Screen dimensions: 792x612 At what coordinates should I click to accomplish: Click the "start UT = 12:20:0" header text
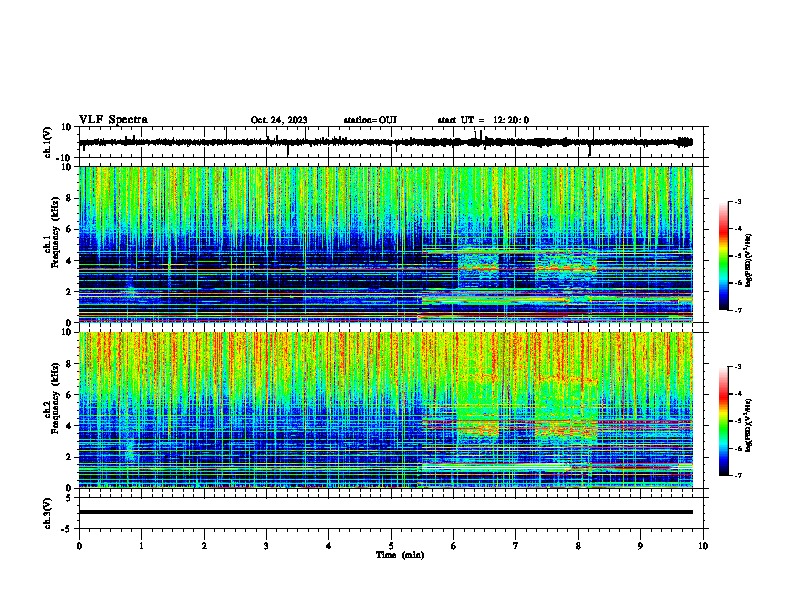(483, 120)
